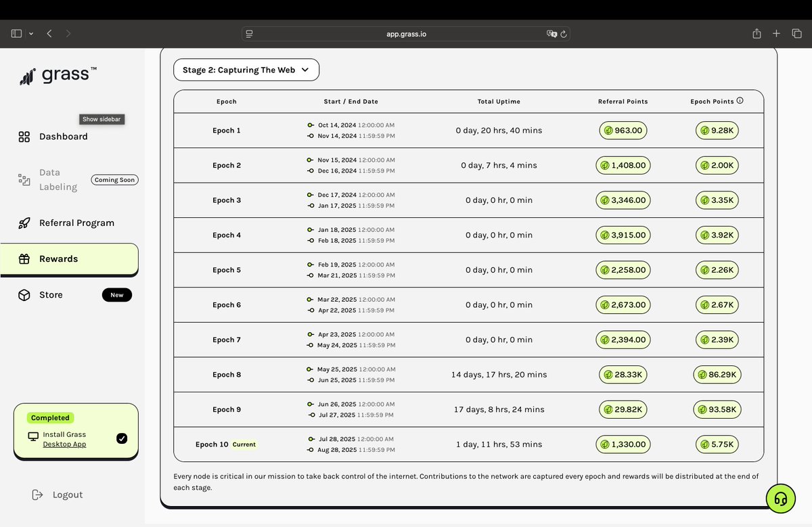Image resolution: width=812 pixels, height=527 pixels.
Task: Open the Desktop App link
Action: (x=64, y=444)
